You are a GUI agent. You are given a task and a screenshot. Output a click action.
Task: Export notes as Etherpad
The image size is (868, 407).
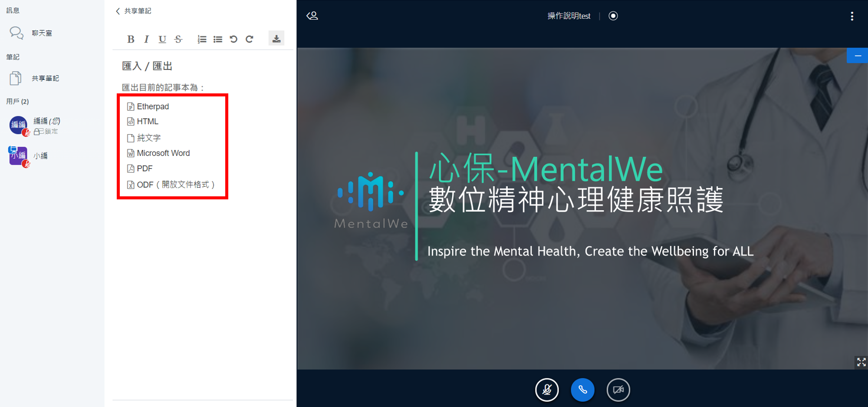pos(148,106)
